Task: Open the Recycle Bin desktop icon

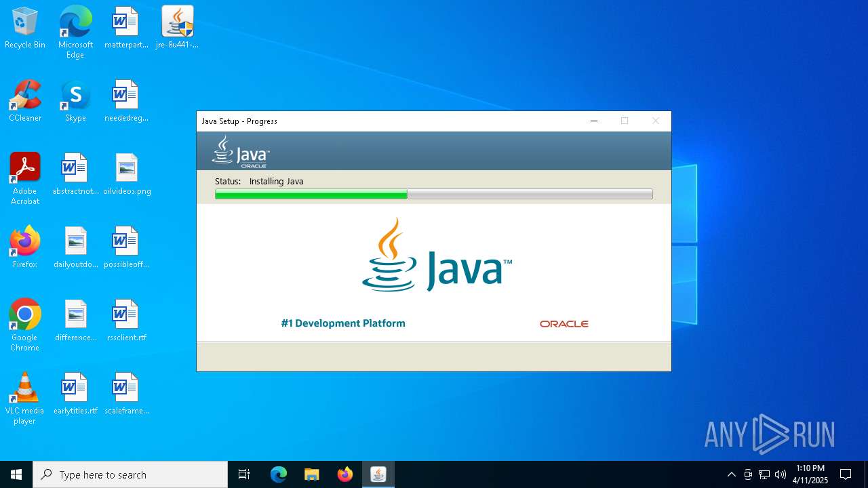Action: click(x=25, y=28)
